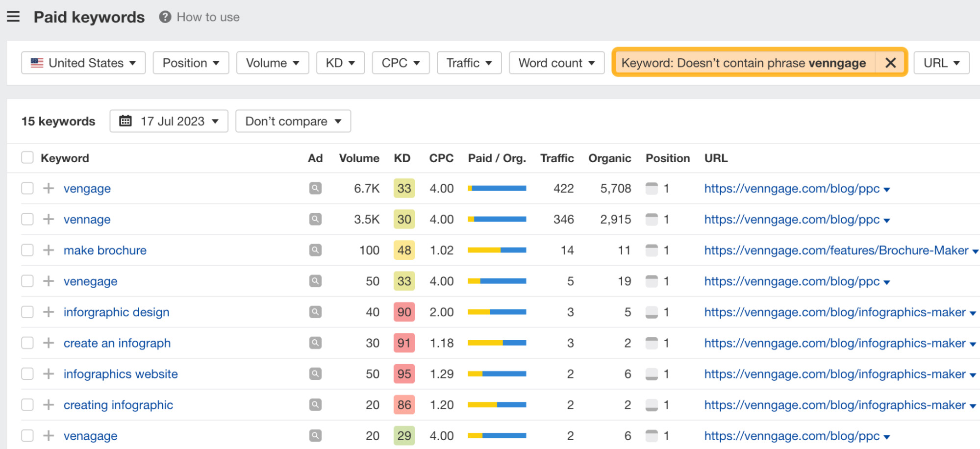980x449 pixels.
Task: Click the How to use help icon
Action: point(165,16)
